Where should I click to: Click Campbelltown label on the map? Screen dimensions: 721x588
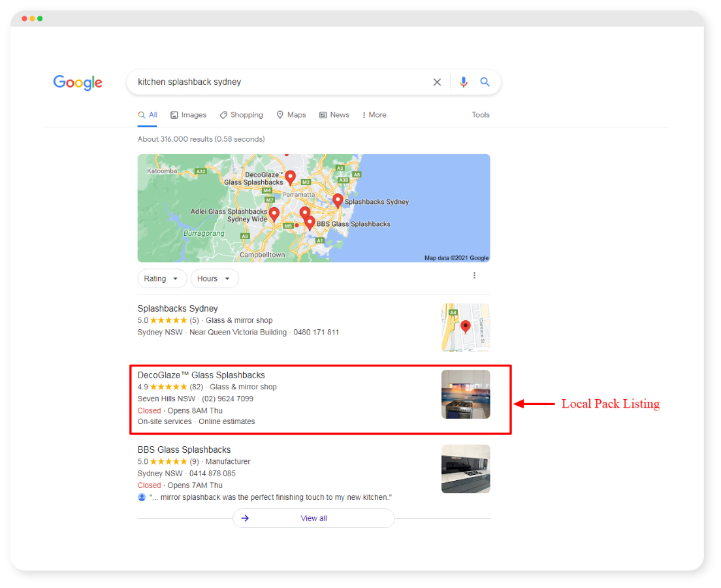coord(262,254)
